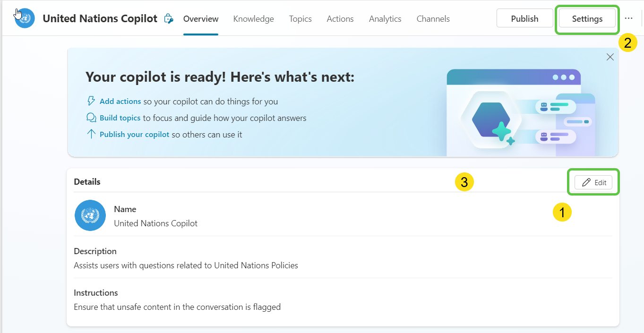This screenshot has height=333, width=644.
Task: Open the Knowledge tab
Action: (253, 19)
